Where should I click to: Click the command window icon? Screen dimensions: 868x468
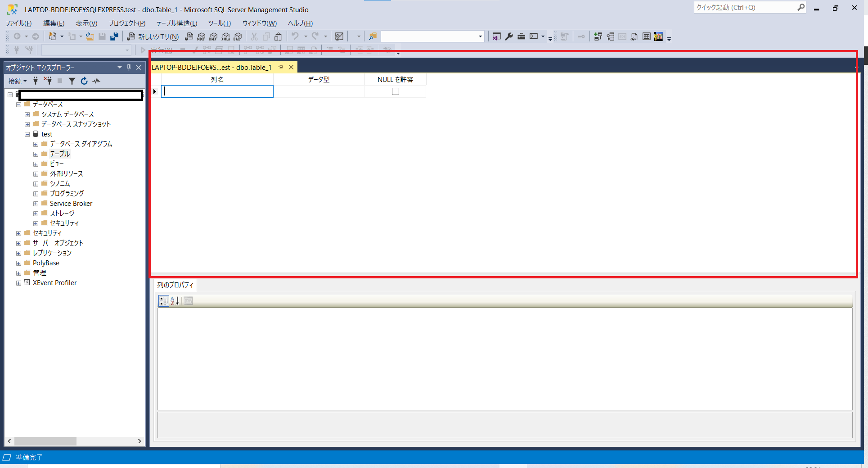[534, 36]
